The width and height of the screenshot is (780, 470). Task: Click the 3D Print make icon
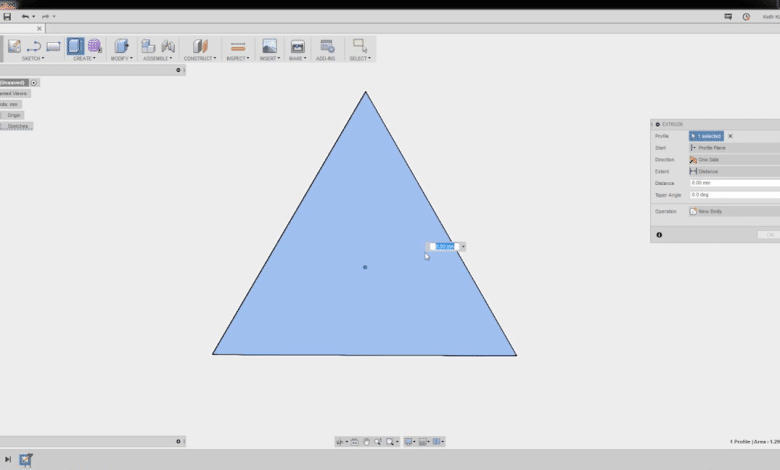(x=297, y=46)
